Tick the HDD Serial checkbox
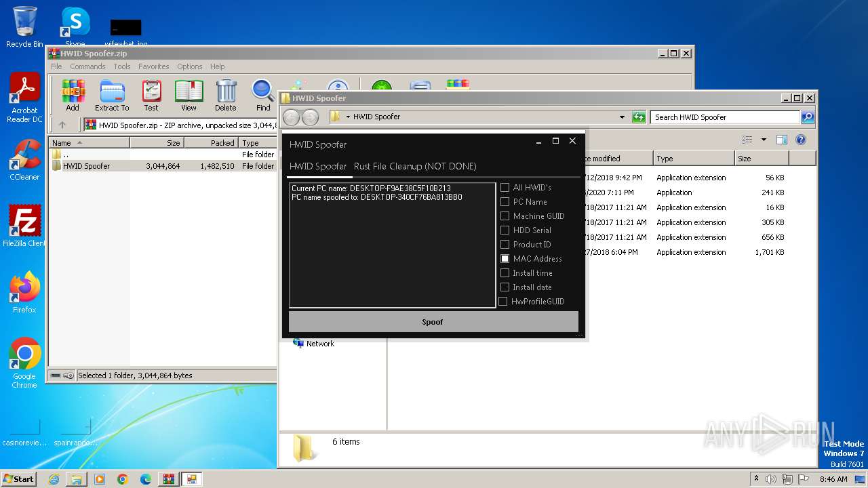The image size is (868, 488). 505,230
